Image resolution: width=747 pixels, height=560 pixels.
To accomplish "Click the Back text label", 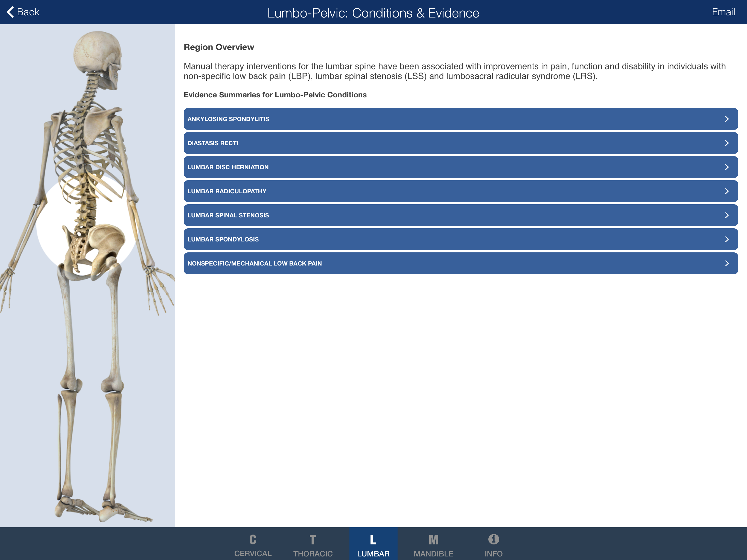I will click(x=28, y=12).
